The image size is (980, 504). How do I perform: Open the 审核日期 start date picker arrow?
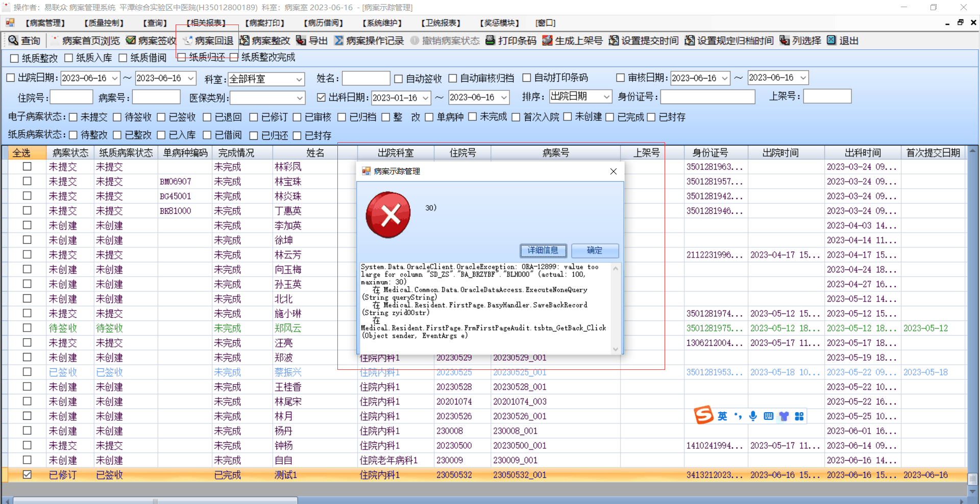coord(725,78)
